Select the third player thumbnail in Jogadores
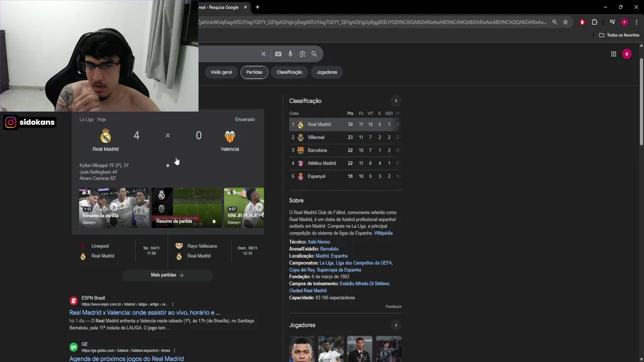 [360, 349]
